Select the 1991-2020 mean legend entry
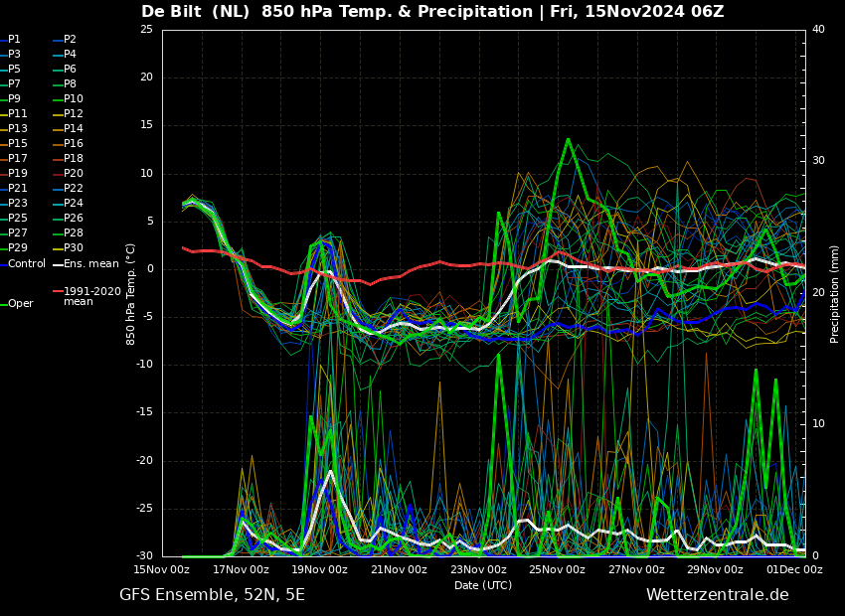This screenshot has height=616, width=845. pos(91,296)
